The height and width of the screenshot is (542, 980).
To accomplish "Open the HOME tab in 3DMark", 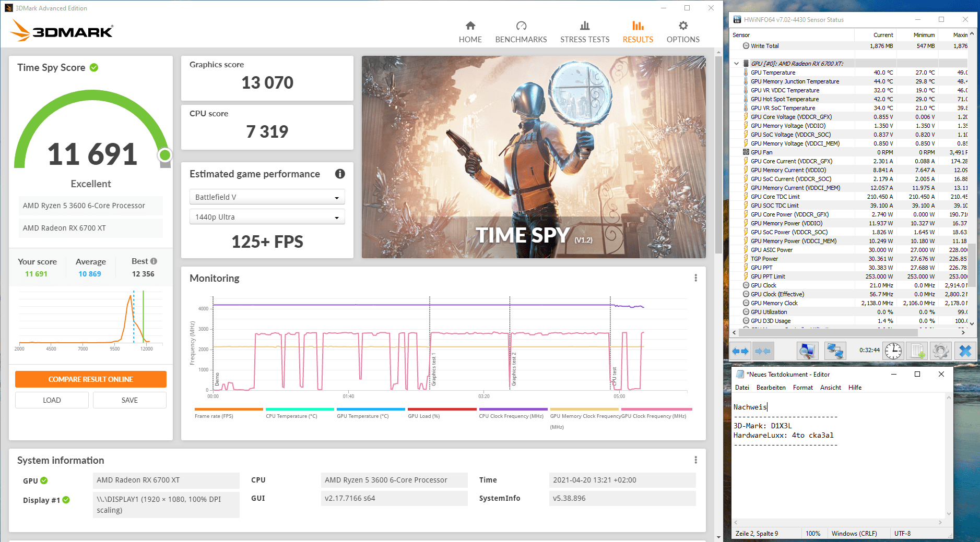I will 470,32.
